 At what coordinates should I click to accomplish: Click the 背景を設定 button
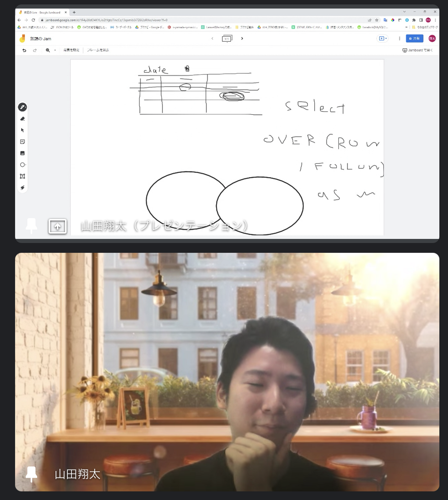pyautogui.click(x=72, y=50)
